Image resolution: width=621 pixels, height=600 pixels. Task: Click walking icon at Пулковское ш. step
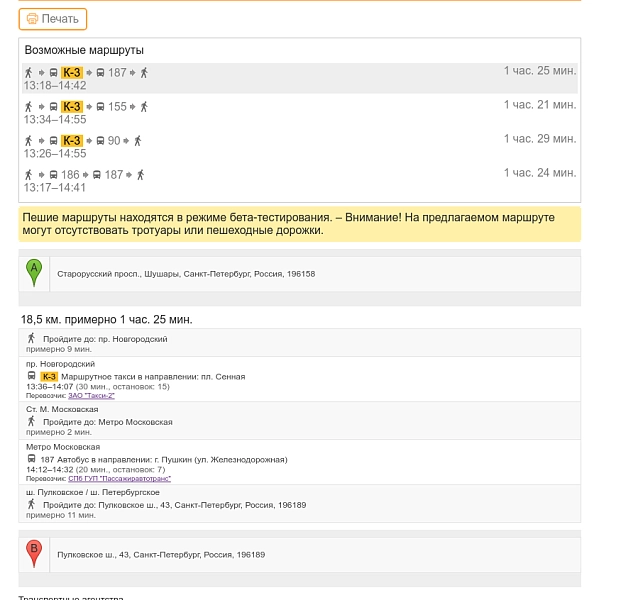(x=31, y=505)
